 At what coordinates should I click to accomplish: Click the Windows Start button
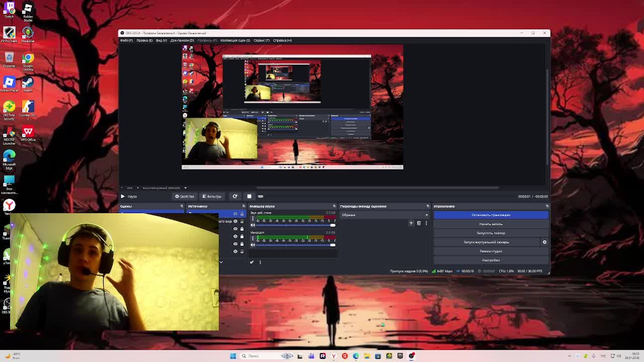(x=233, y=356)
